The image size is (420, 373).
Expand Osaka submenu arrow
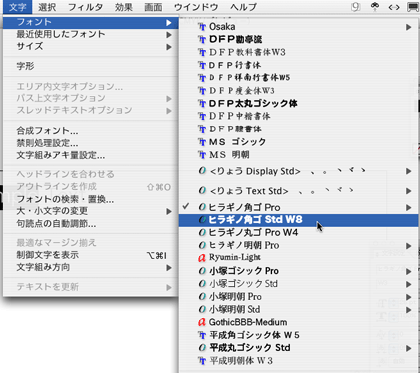(x=409, y=27)
